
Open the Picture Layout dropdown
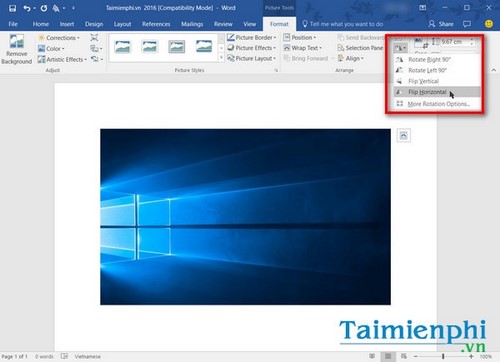252,58
